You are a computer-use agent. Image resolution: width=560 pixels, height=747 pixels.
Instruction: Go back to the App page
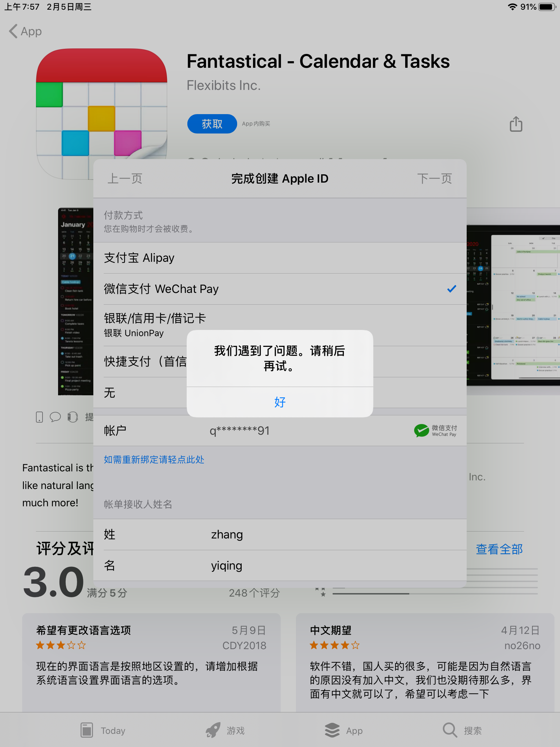(x=25, y=31)
